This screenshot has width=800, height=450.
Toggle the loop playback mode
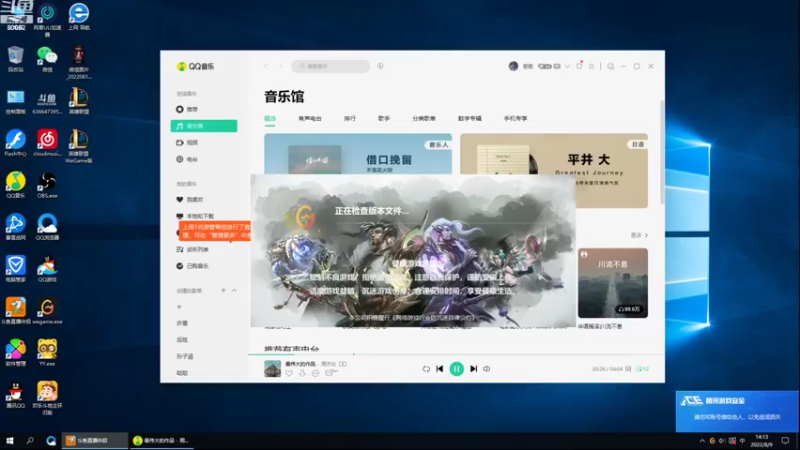[x=426, y=369]
